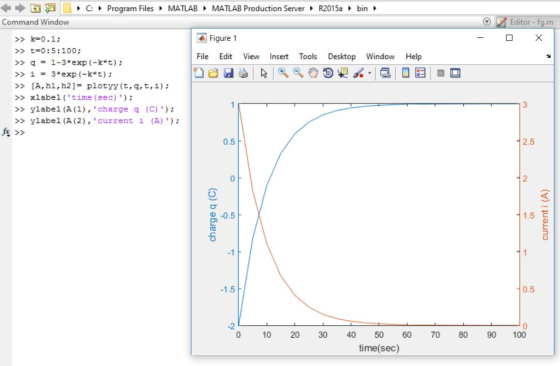Click the 'current i (A)' y-axis label
Screen dimensions: 560x366
pos(544,215)
